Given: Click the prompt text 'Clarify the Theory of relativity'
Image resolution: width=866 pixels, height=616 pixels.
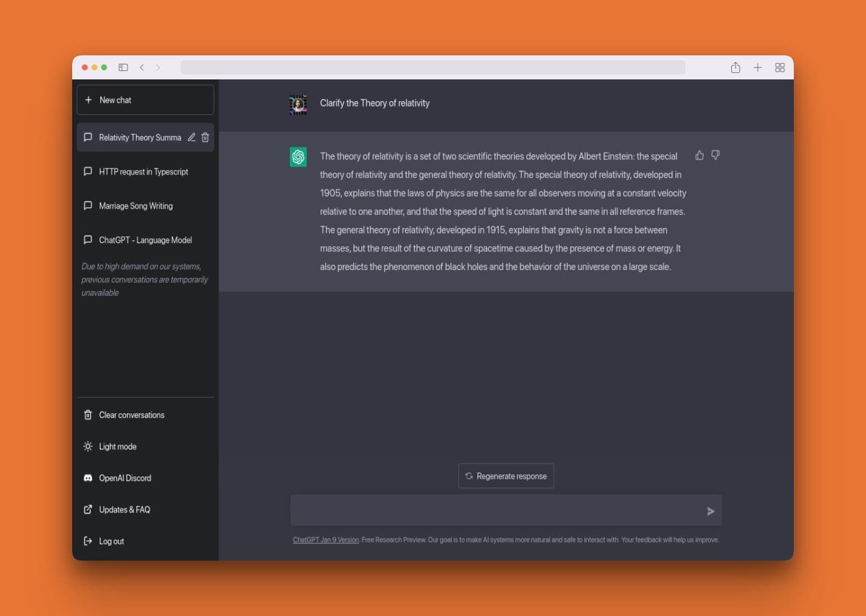Looking at the screenshot, I should [x=375, y=103].
